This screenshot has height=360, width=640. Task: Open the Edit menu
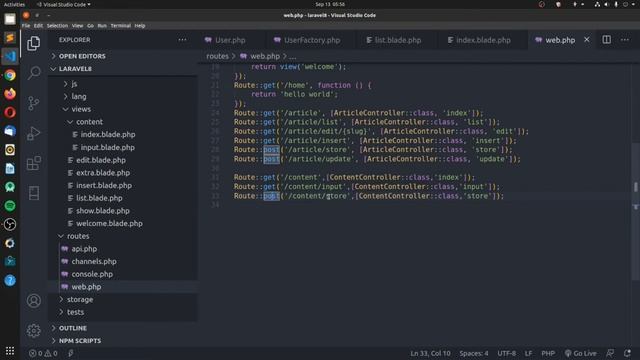tap(38, 25)
